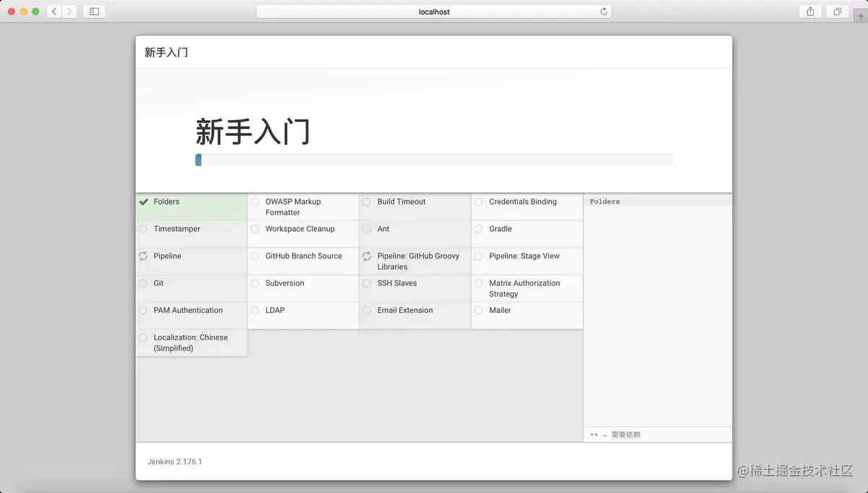This screenshot has width=868, height=493.
Task: Reload the page with the refresh icon
Action: pos(604,12)
